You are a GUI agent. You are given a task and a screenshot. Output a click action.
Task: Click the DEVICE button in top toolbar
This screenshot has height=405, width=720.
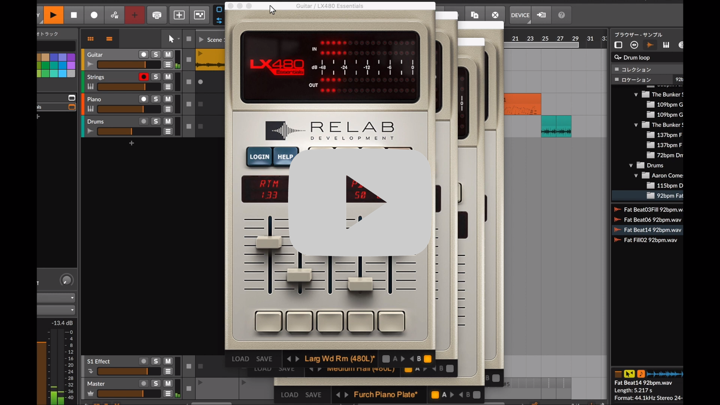(x=520, y=15)
